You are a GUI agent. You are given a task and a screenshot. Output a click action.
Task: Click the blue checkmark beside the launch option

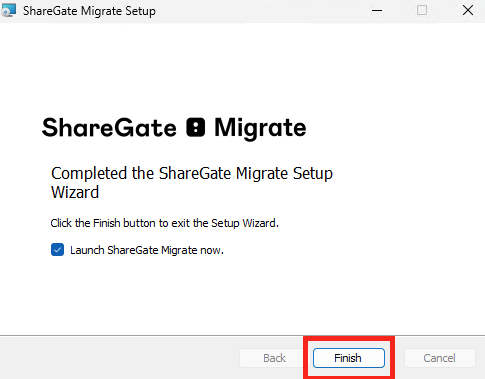click(57, 250)
